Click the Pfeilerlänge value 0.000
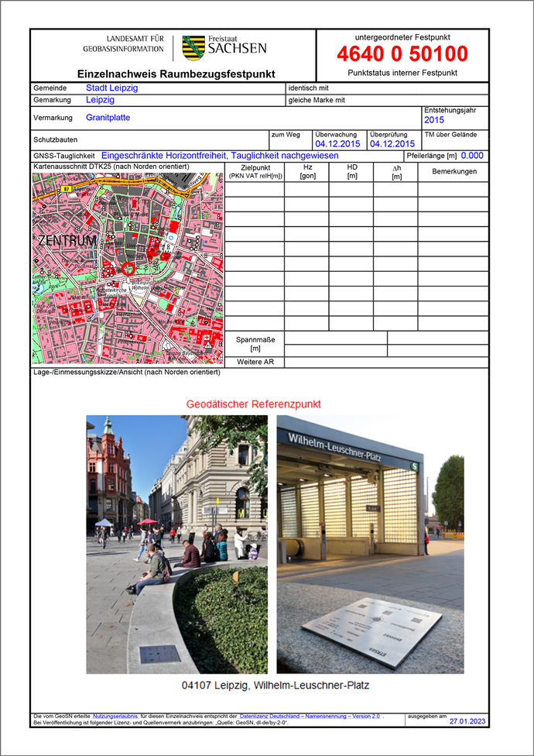The width and height of the screenshot is (534, 756). tap(472, 156)
